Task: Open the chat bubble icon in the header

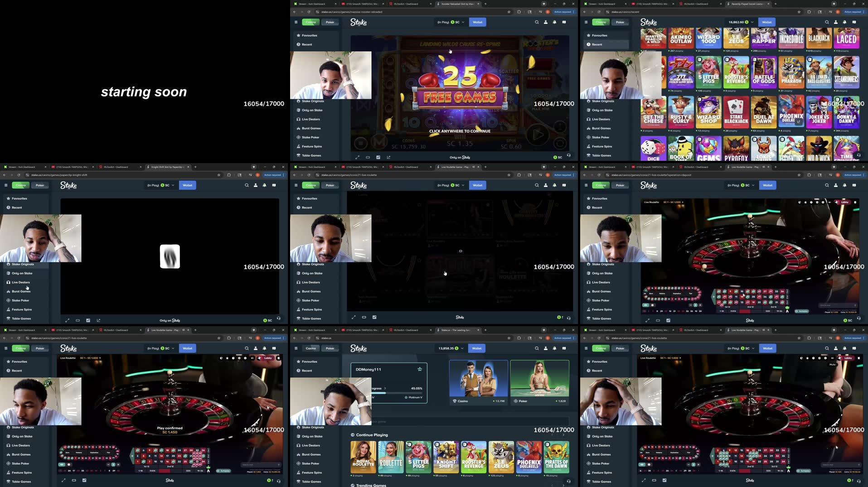Action: (x=564, y=22)
